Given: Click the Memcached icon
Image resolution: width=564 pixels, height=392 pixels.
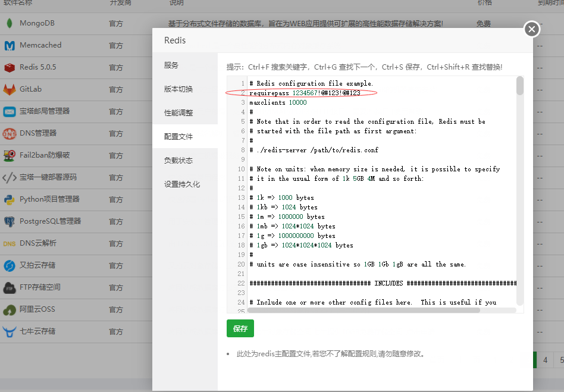Looking at the screenshot, I should (10, 46).
